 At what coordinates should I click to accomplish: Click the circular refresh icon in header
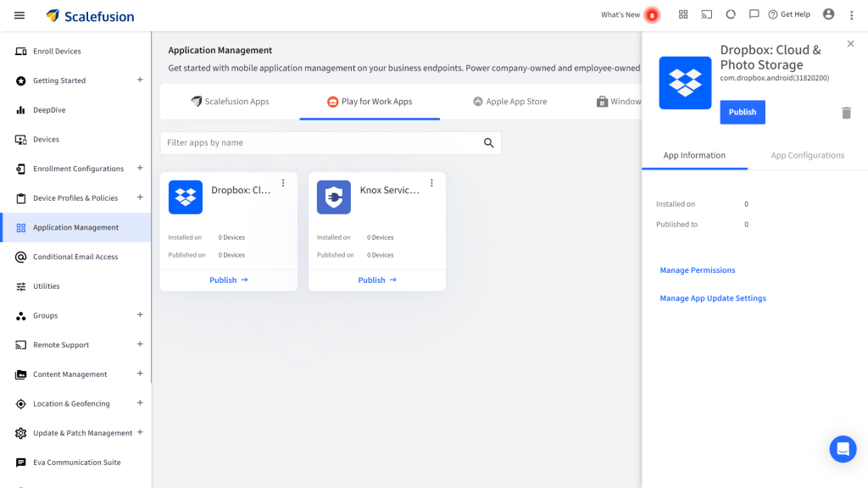click(731, 14)
